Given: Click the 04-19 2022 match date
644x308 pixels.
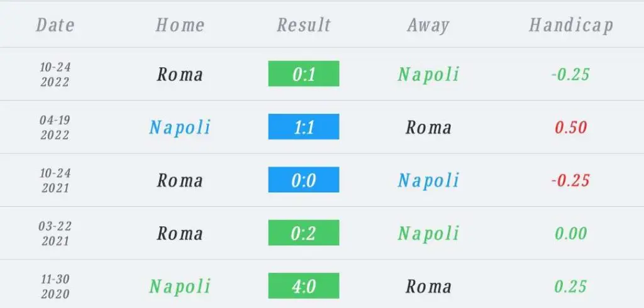Looking at the screenshot, I should pos(55,128).
